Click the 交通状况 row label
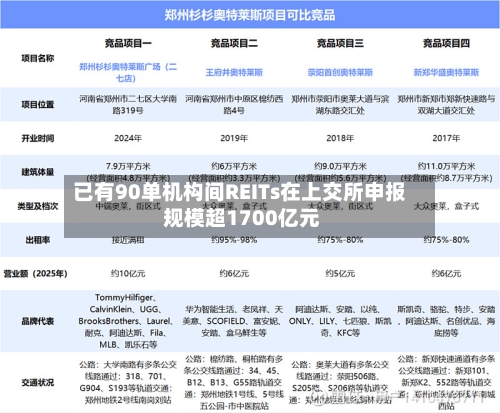The width and height of the screenshot is (500, 413). click(38, 382)
